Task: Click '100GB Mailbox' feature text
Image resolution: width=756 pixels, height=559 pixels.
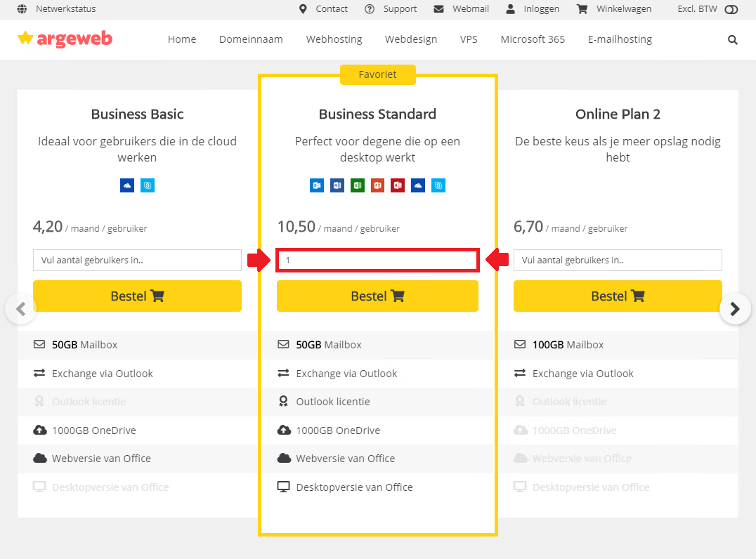Action: pos(568,345)
